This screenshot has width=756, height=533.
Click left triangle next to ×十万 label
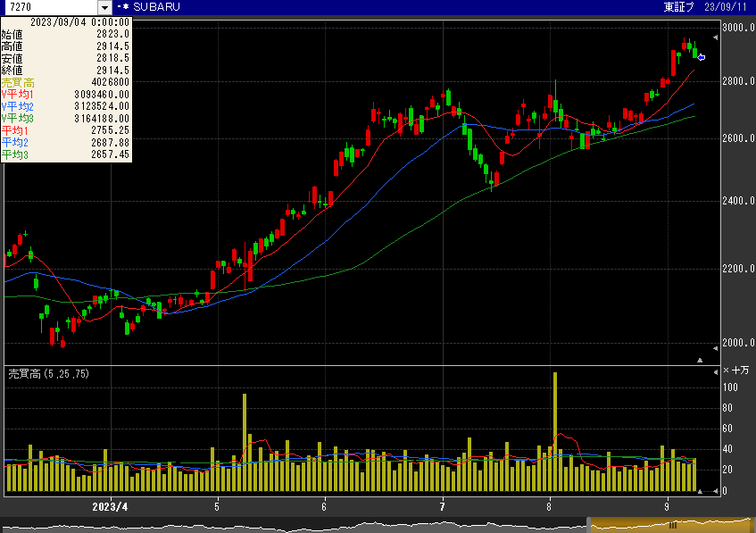coord(714,371)
